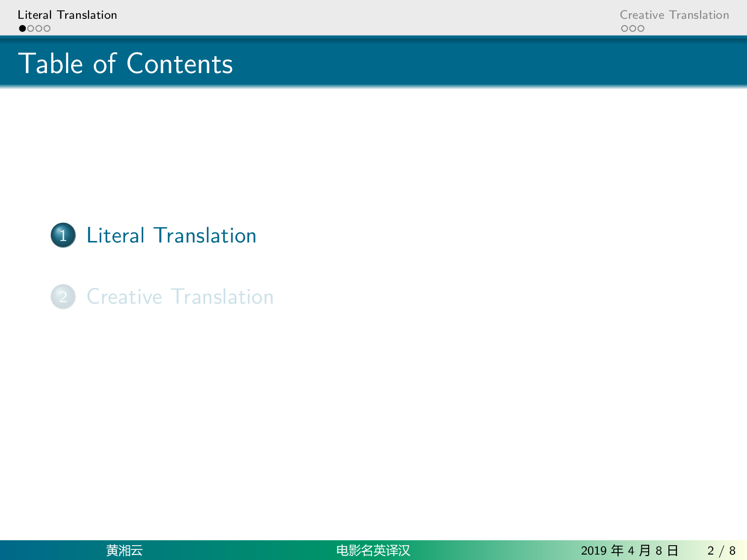Click author name 黄湘云 in footer
This screenshot has height=560, width=747.
[x=124, y=551]
